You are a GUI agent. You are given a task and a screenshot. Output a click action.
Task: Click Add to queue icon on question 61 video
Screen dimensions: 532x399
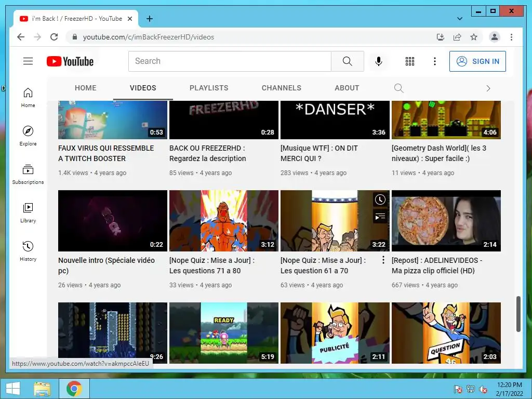380,216
